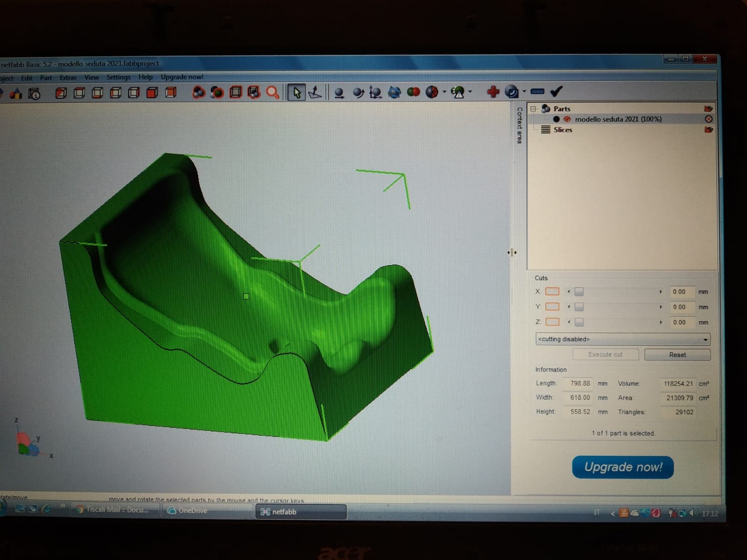Click the Z cut value field
Viewport: 747px width, 560px height.
tap(682, 322)
